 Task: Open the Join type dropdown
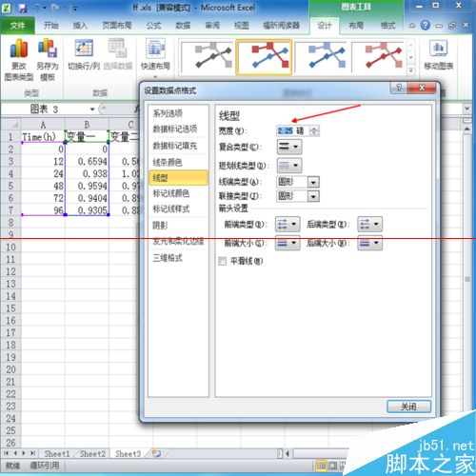pyautogui.click(x=313, y=196)
